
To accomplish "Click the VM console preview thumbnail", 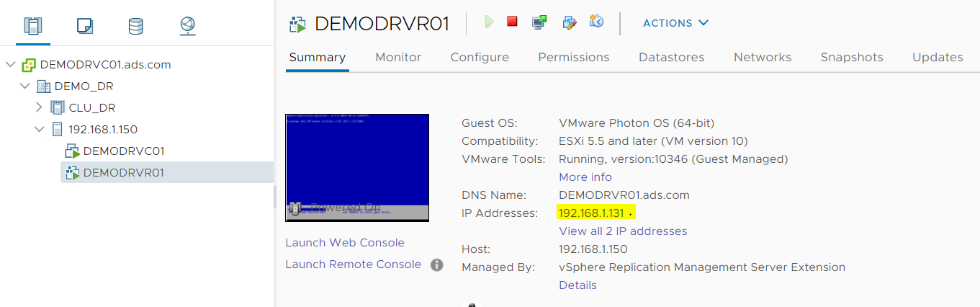I will [x=357, y=167].
